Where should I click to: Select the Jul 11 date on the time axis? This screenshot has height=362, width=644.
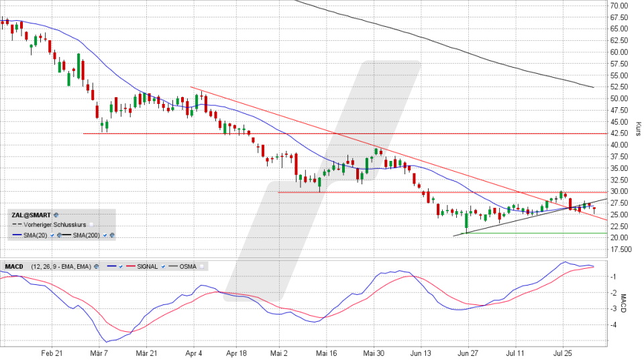(515, 352)
